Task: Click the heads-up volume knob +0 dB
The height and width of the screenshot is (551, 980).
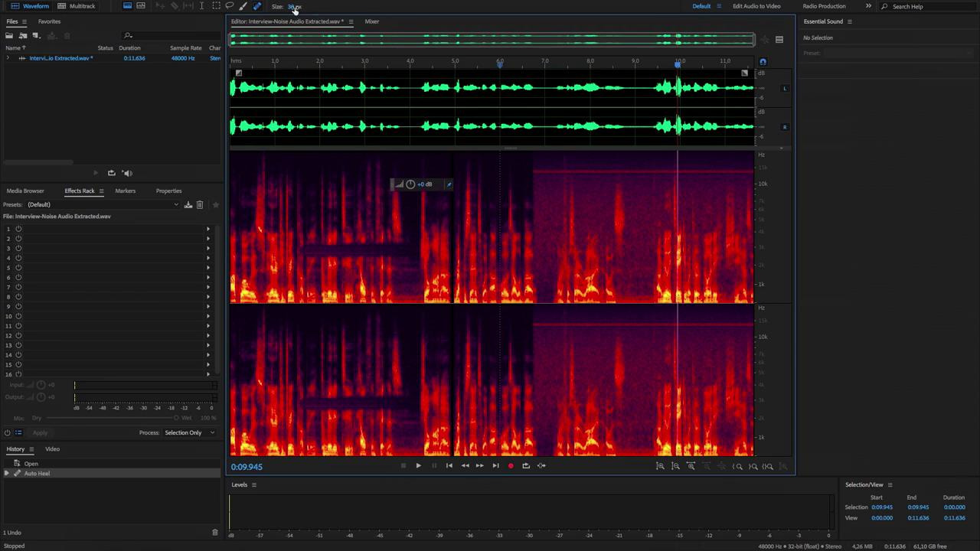Action: (410, 184)
